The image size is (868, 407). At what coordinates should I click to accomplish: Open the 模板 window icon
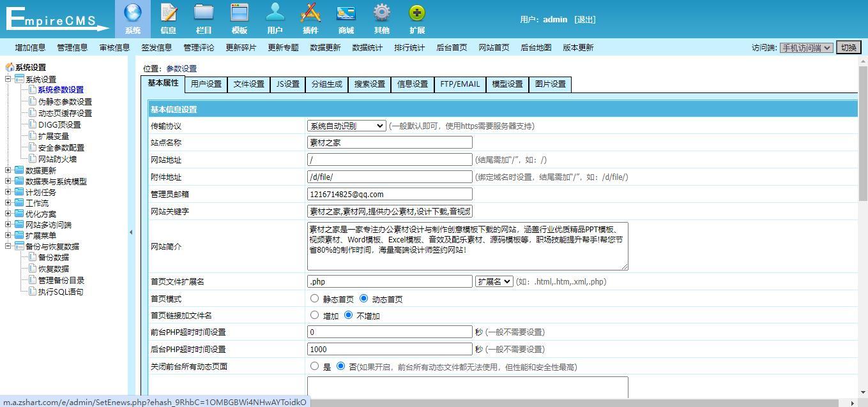point(240,13)
